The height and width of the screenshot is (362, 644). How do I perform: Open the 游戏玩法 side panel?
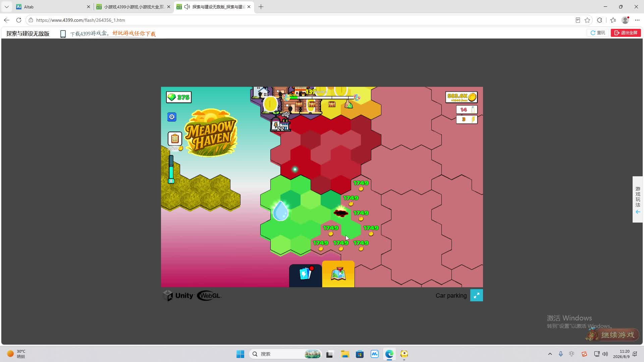tap(638, 199)
